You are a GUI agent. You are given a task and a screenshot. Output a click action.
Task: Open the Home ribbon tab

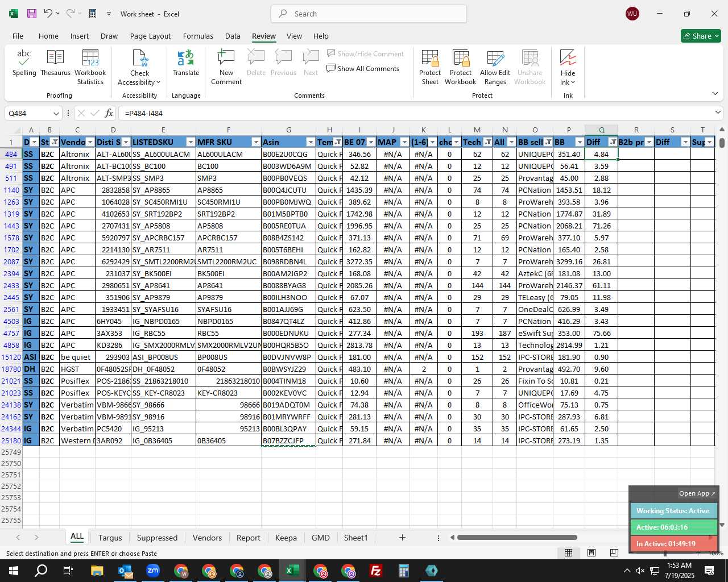(x=48, y=36)
